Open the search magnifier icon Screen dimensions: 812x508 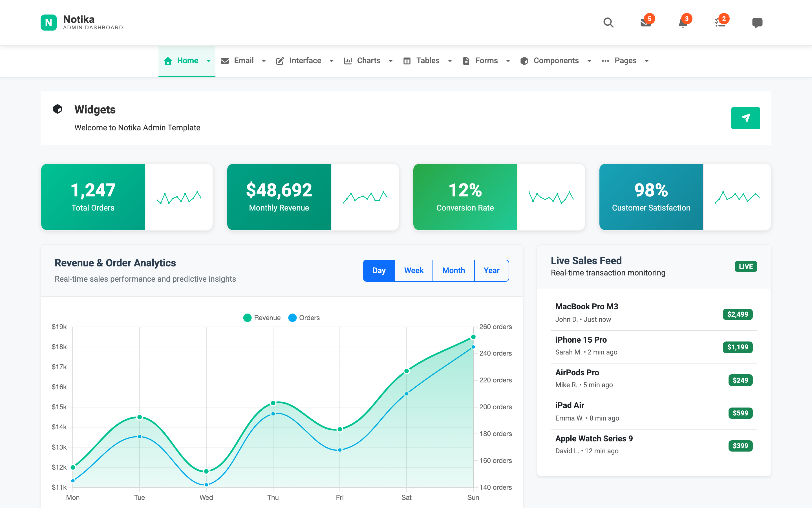[x=608, y=23]
